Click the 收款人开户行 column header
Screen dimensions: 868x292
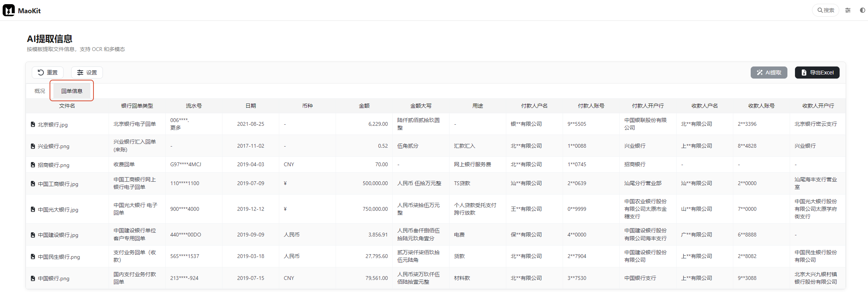(x=818, y=106)
